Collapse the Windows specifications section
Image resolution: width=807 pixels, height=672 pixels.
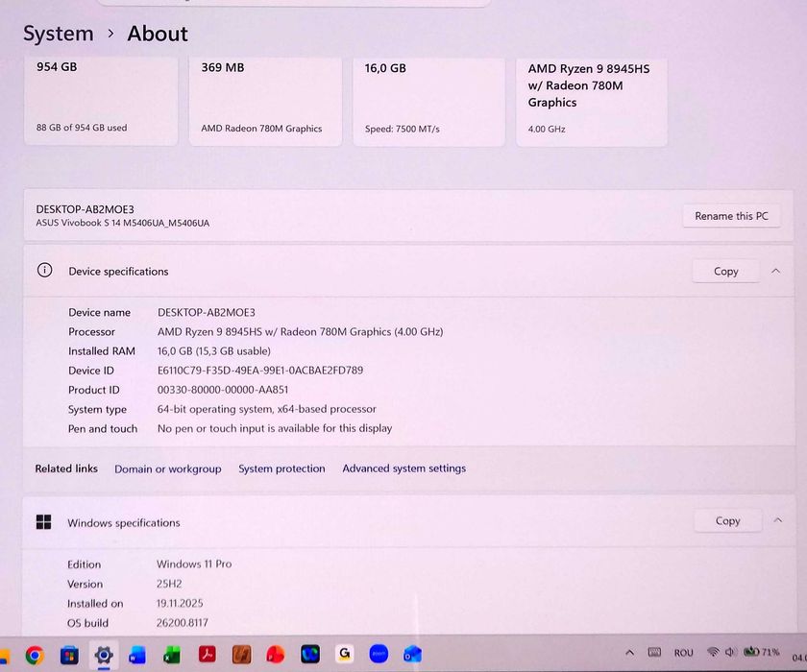(x=777, y=520)
